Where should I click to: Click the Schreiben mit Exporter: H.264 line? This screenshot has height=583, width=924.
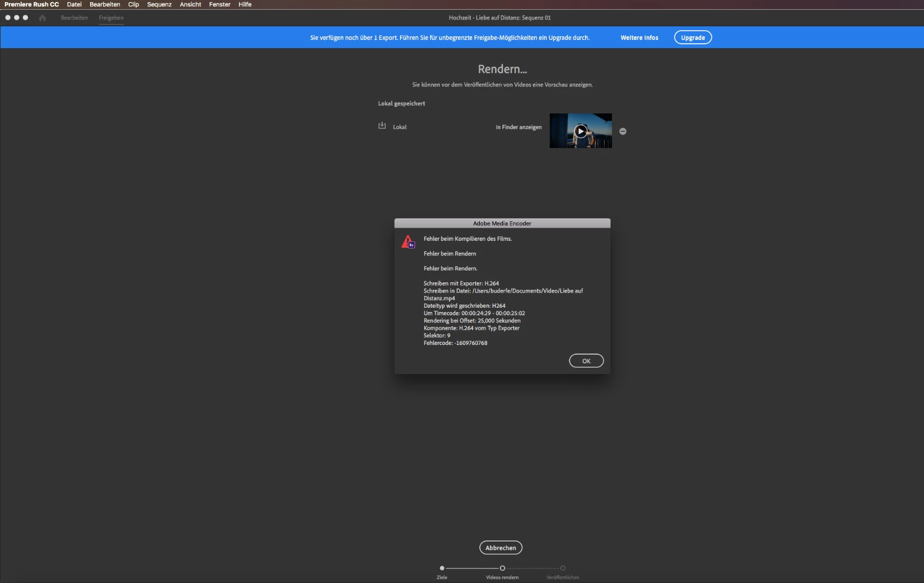click(x=461, y=283)
